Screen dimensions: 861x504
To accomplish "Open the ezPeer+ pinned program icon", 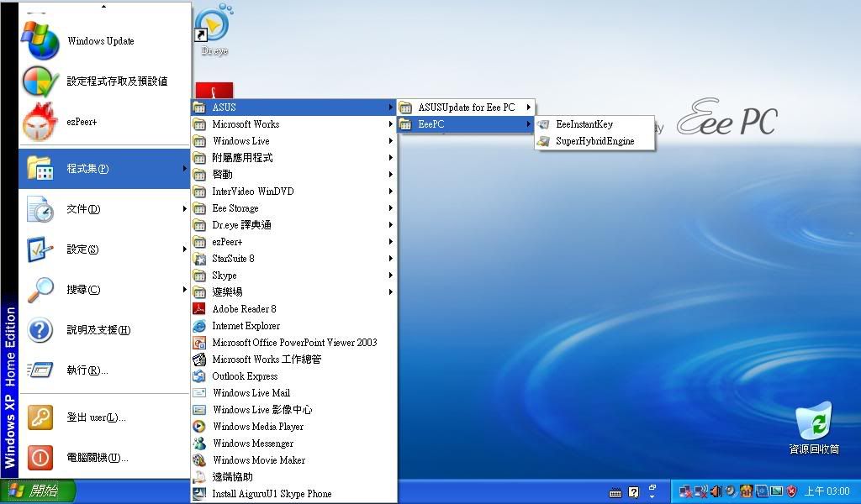I will pos(40,122).
